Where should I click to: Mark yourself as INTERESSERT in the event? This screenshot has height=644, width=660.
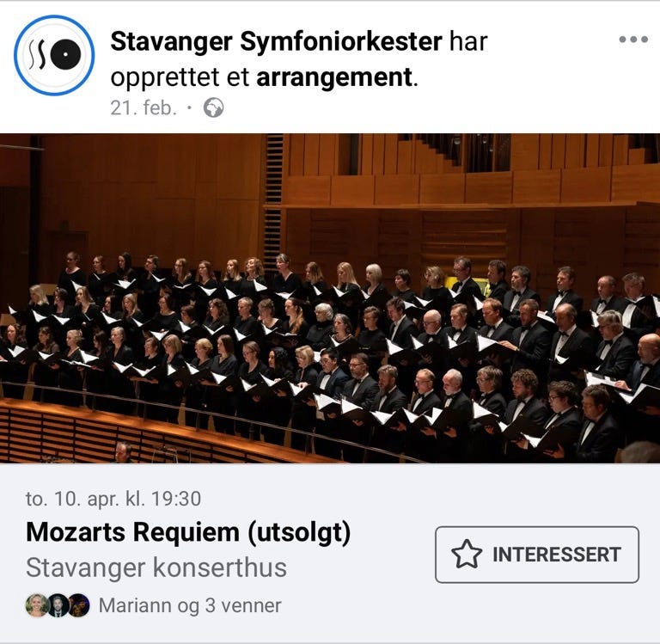[536, 555]
